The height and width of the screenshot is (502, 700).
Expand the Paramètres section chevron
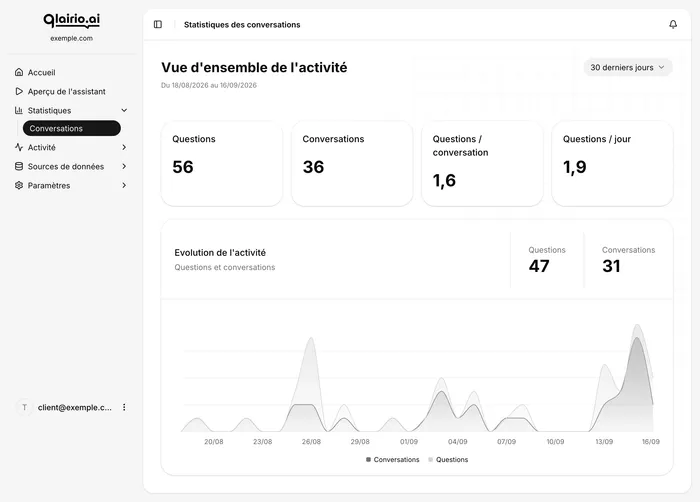(x=124, y=185)
